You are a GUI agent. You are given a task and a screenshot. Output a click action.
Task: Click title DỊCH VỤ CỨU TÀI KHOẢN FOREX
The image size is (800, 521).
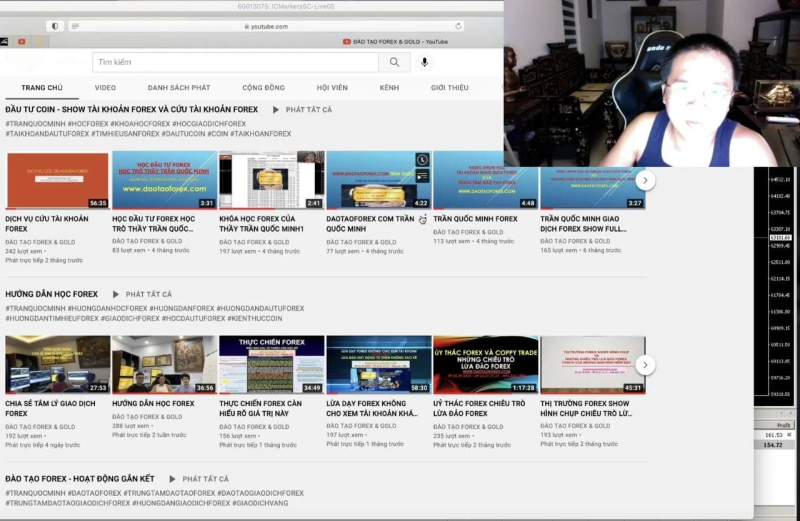47,224
